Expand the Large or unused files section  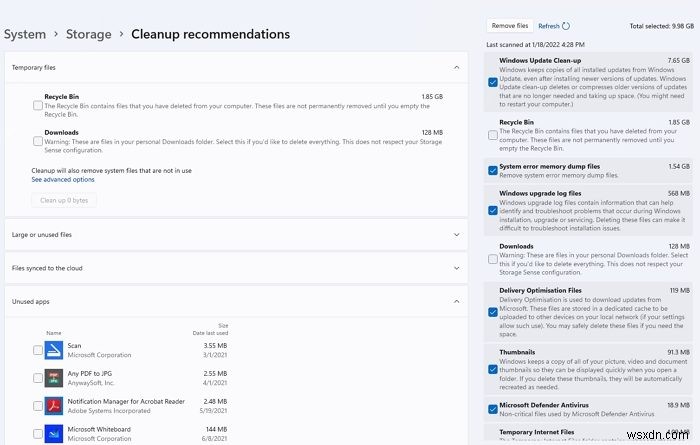(457, 235)
